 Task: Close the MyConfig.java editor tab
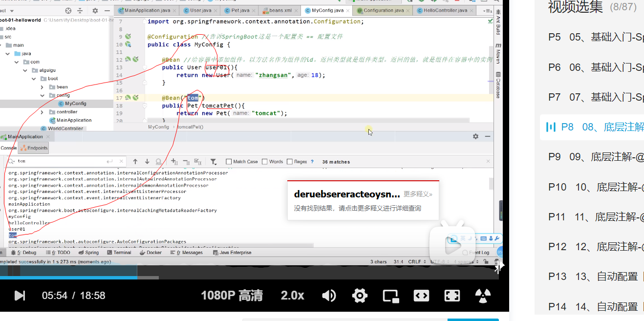point(347,10)
